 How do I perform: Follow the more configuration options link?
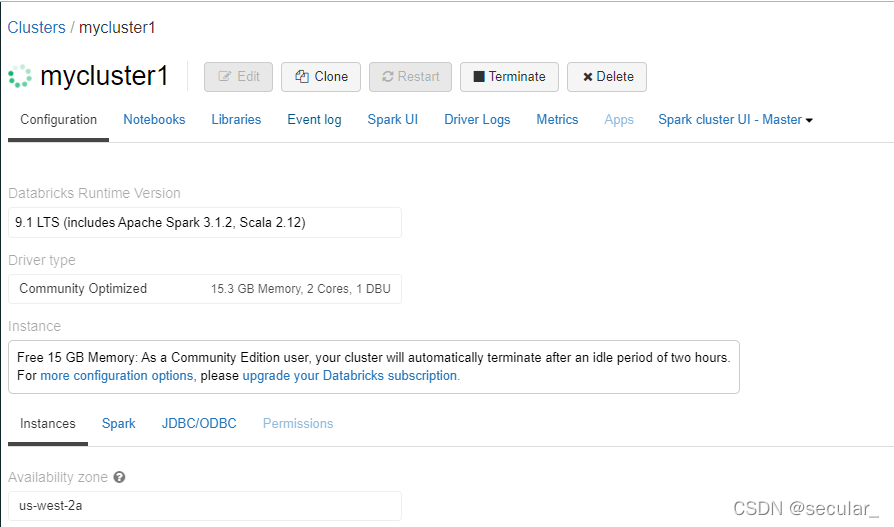pyautogui.click(x=117, y=376)
